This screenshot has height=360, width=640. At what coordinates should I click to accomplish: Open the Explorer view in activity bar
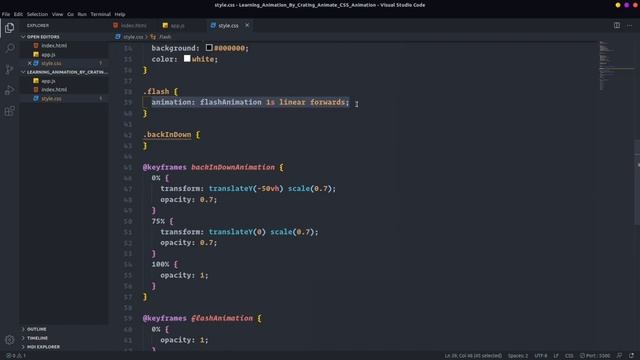[x=9, y=28]
